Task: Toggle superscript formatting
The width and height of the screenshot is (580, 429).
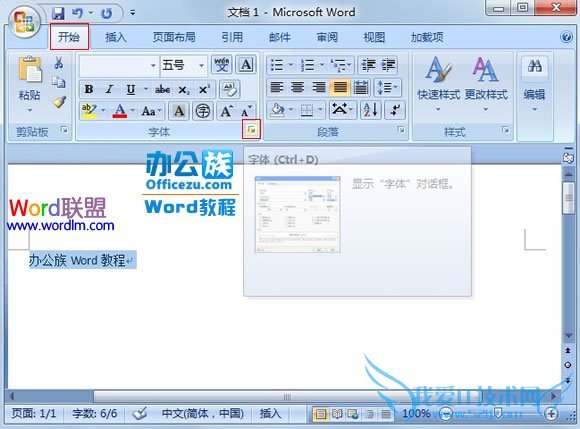Action: click(204, 89)
